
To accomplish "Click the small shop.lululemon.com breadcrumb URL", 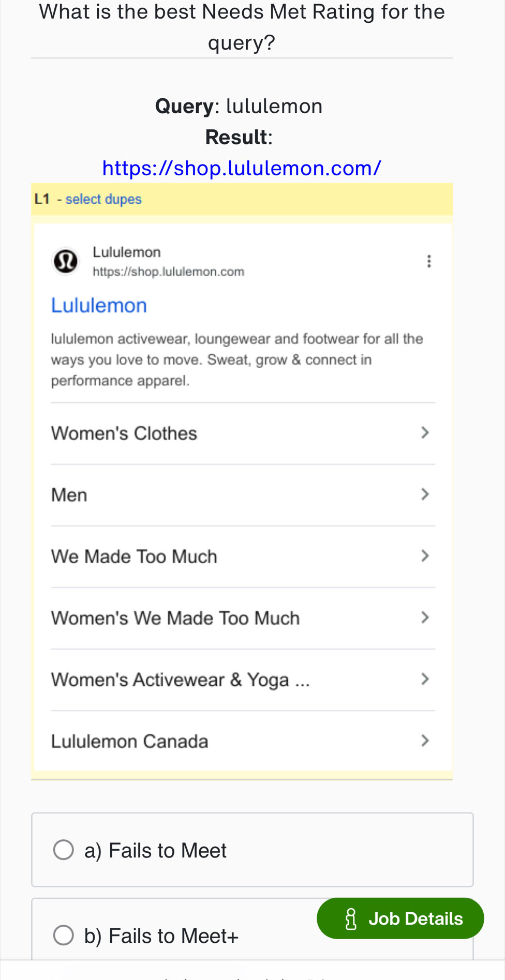I will pos(168,272).
